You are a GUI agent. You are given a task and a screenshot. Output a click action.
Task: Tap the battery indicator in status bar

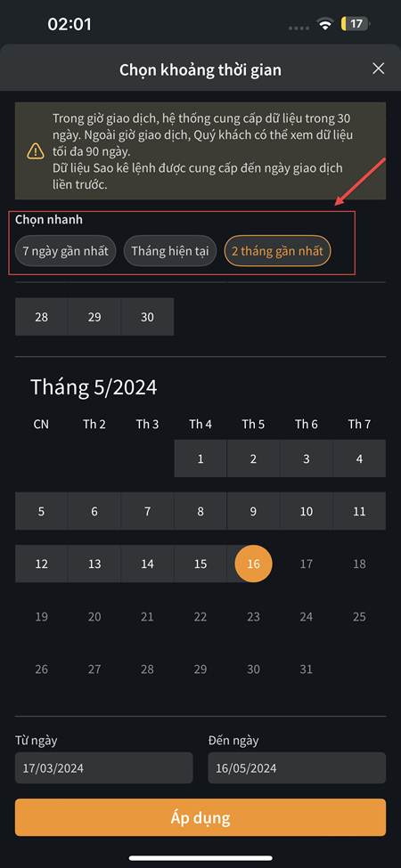[x=355, y=24]
